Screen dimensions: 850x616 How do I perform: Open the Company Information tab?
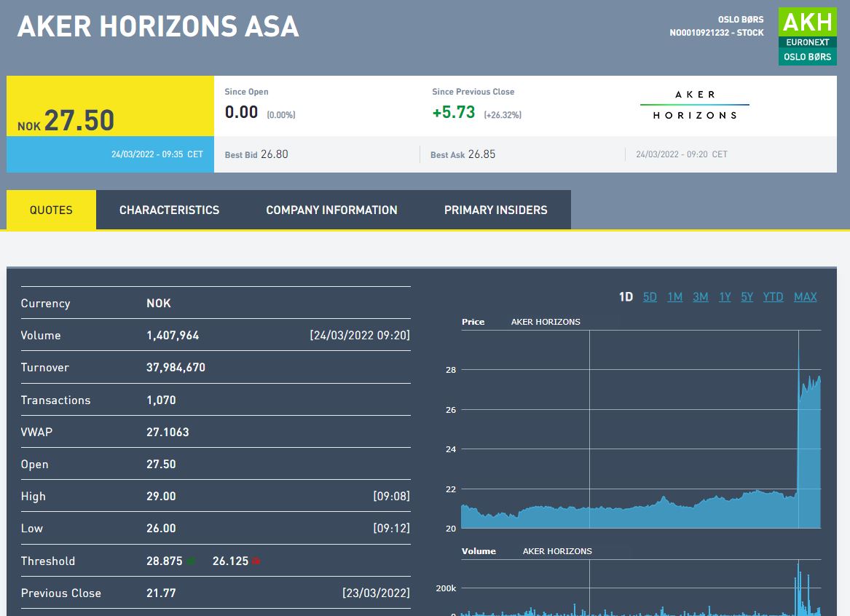coord(331,210)
